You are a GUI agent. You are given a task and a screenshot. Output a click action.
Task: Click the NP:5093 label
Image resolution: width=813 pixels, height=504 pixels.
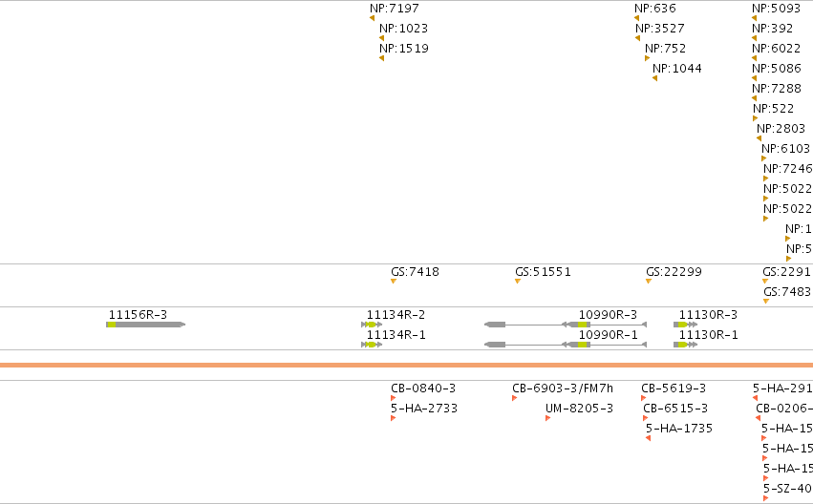pyautogui.click(x=776, y=9)
